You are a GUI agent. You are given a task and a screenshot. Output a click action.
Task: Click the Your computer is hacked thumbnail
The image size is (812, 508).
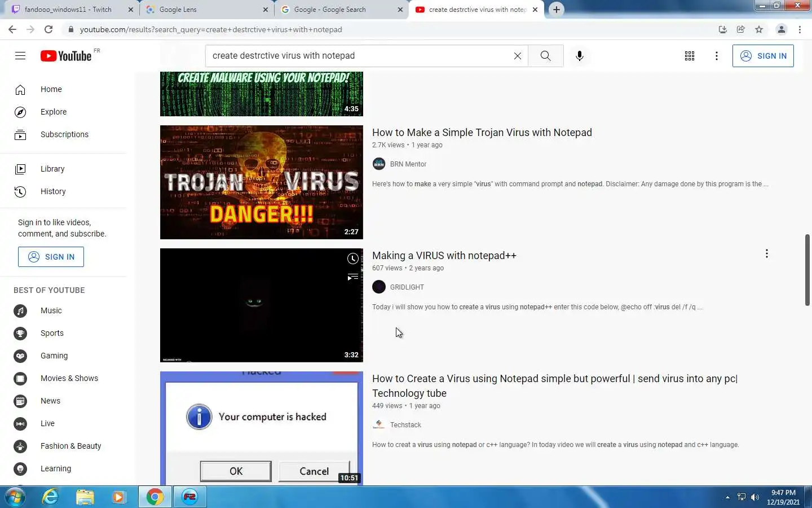[262, 428]
